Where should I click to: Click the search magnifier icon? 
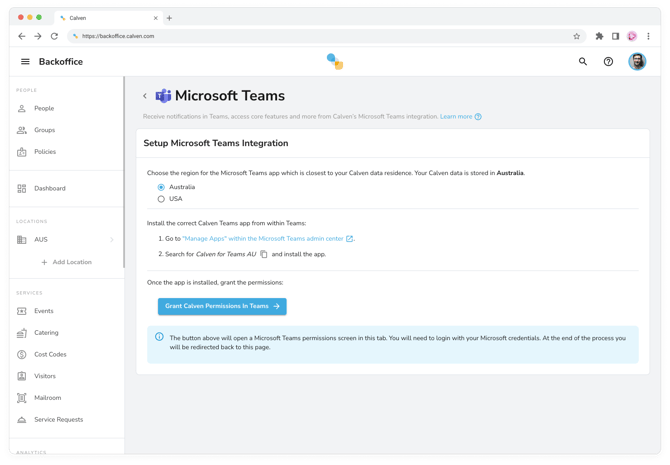click(583, 62)
